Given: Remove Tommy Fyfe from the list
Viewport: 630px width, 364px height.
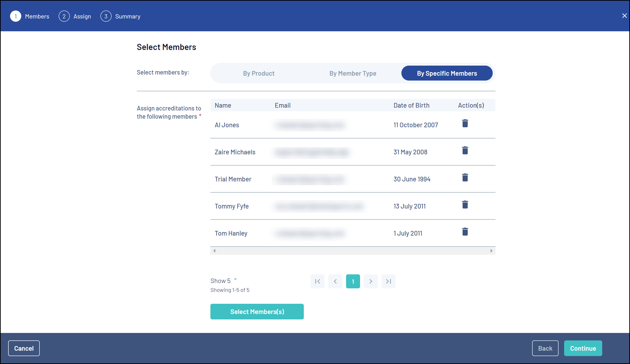Looking at the screenshot, I should [465, 205].
